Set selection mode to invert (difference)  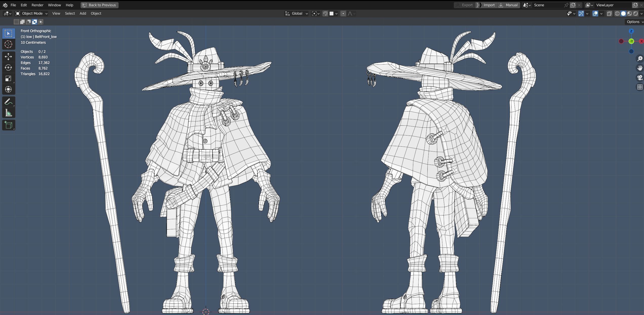[x=35, y=22]
